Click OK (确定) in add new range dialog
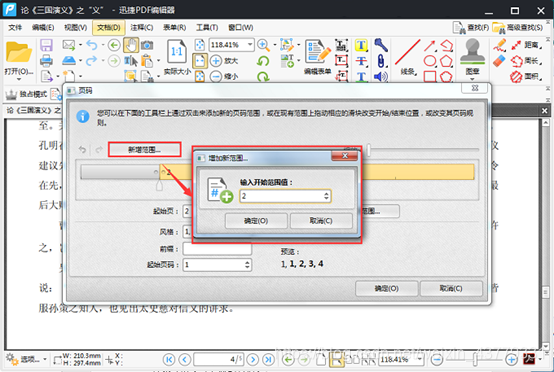The height and width of the screenshot is (372, 554). [256, 221]
